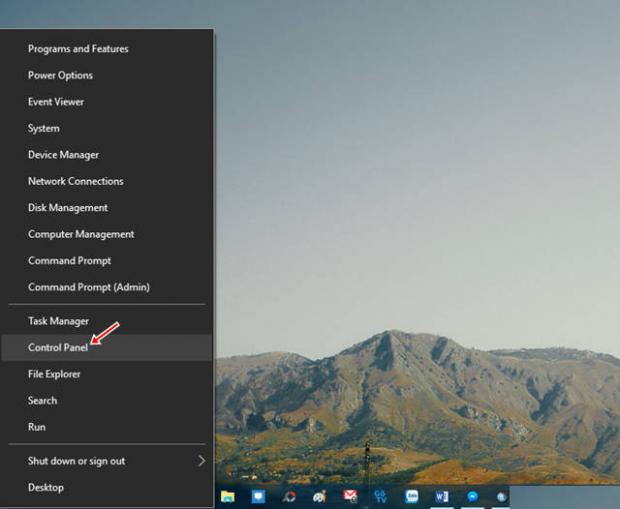This screenshot has width=620, height=509.
Task: Click the Microsoft Word taskbar icon
Action: click(441, 496)
